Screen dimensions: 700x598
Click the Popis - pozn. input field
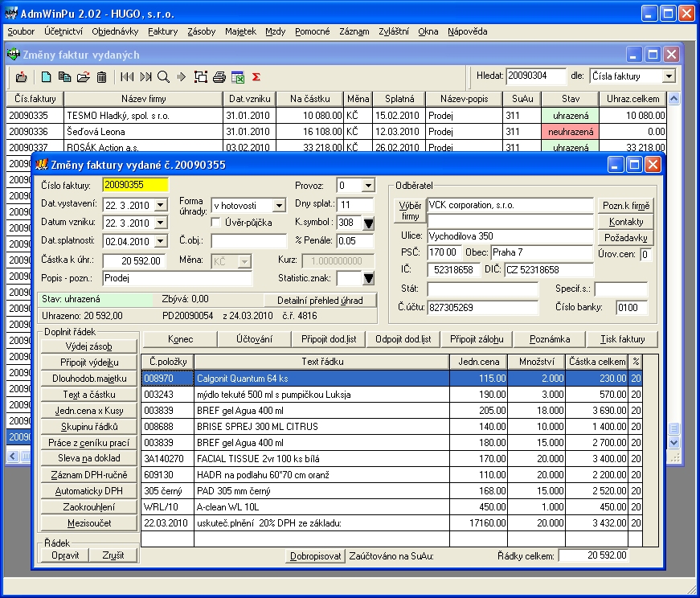tap(178, 278)
